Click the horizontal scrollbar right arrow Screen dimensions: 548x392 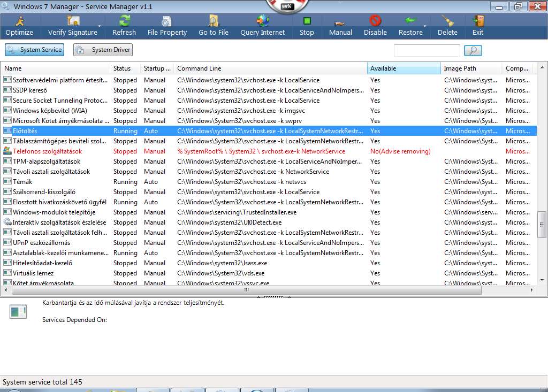coord(531,290)
